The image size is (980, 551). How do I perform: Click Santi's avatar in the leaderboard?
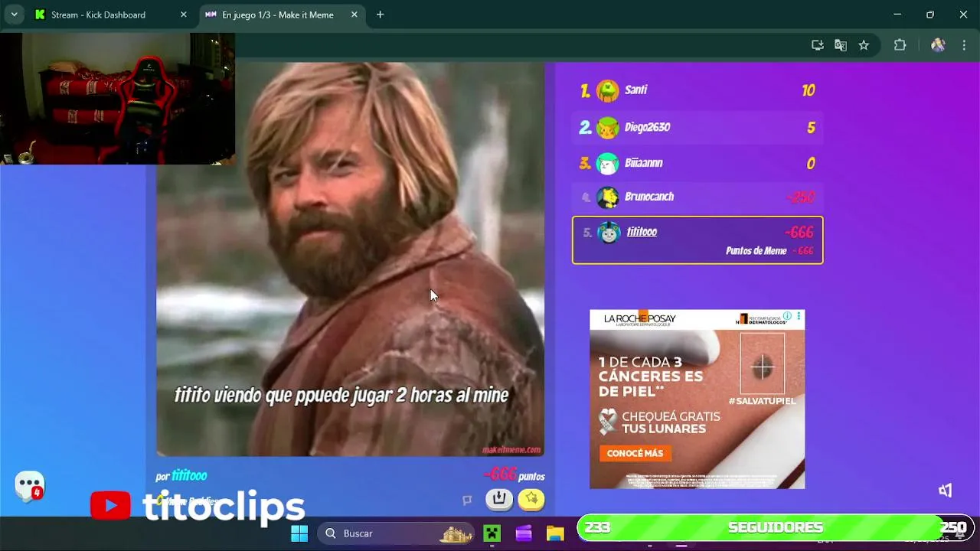point(608,91)
